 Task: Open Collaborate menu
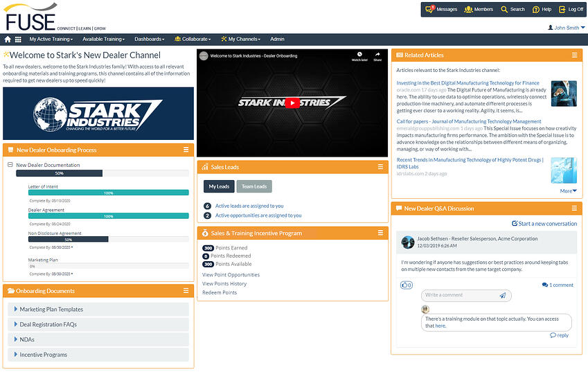(x=193, y=39)
